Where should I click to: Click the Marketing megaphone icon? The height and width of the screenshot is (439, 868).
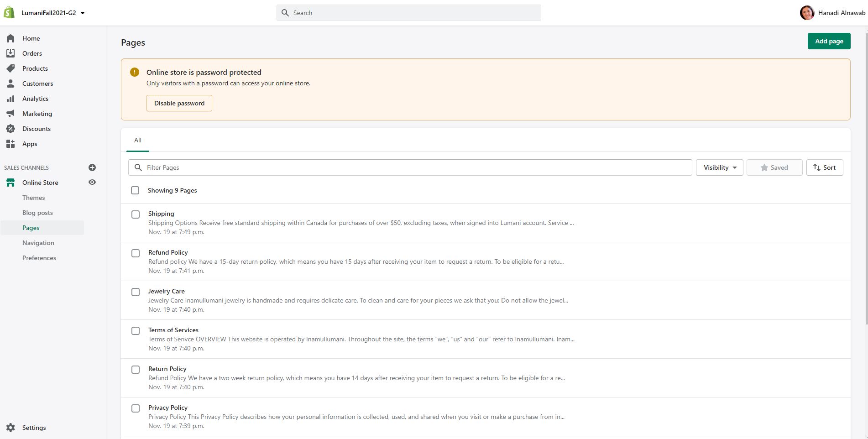tap(10, 114)
